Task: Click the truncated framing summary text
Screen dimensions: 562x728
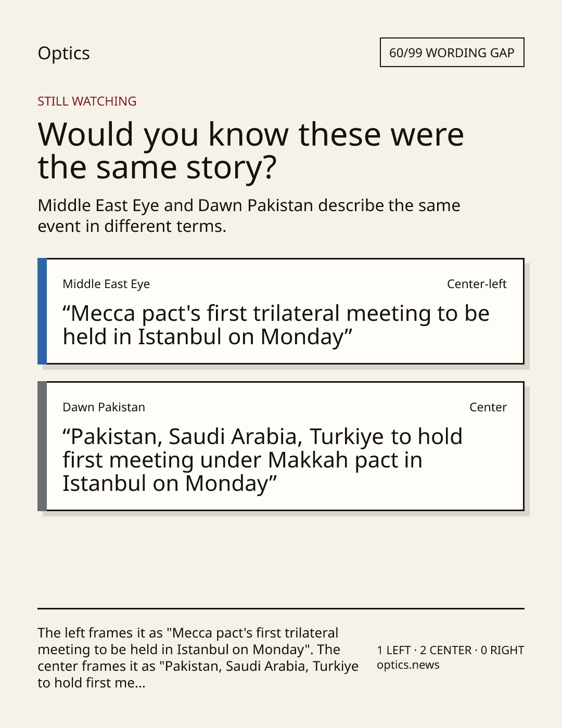Action: coord(198,658)
